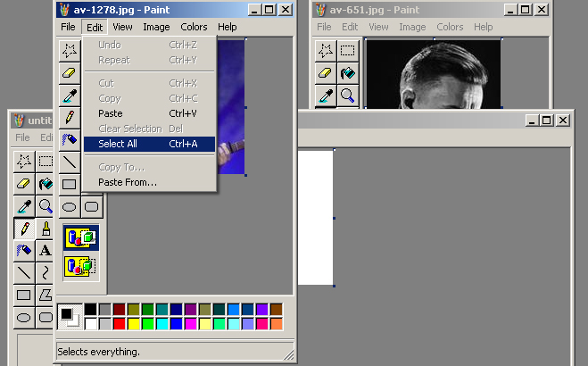Pick the cyan palette color
The height and width of the screenshot is (366, 588).
pos(162,324)
